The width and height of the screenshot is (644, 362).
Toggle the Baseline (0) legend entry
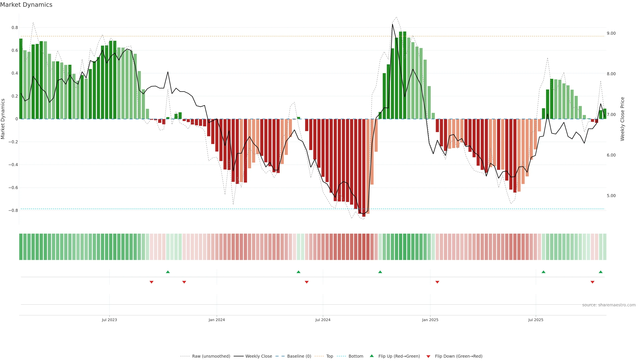[x=299, y=356]
